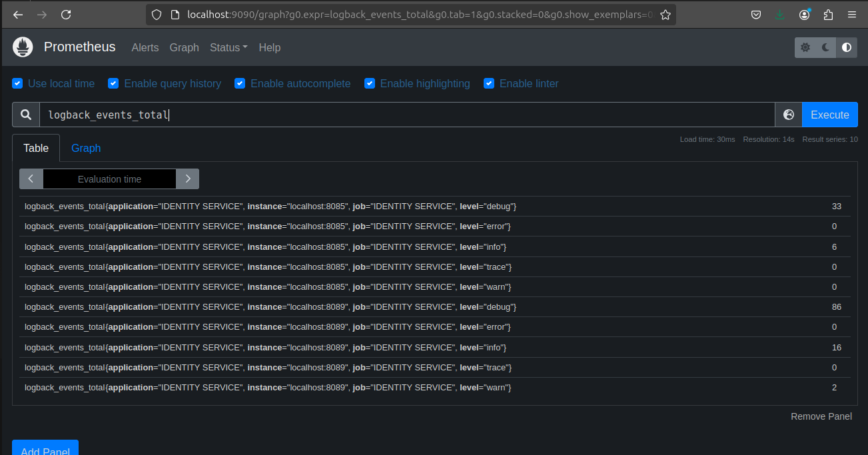
Task: Toggle the Use local time checkbox
Action: click(17, 83)
